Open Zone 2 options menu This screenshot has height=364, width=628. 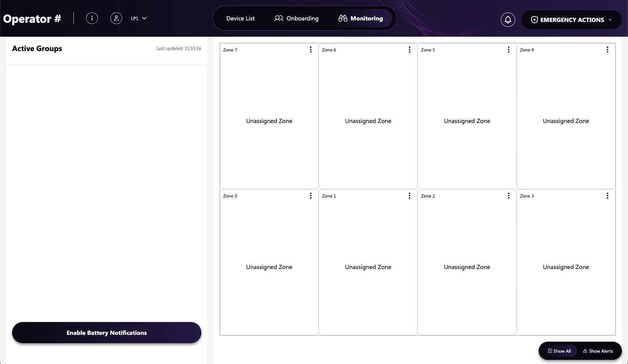point(508,196)
